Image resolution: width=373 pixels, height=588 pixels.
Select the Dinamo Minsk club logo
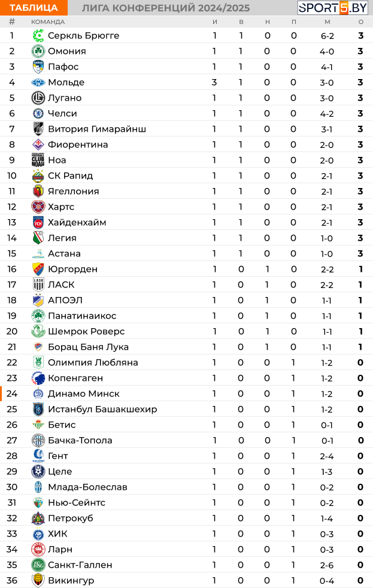pyautogui.click(x=38, y=394)
